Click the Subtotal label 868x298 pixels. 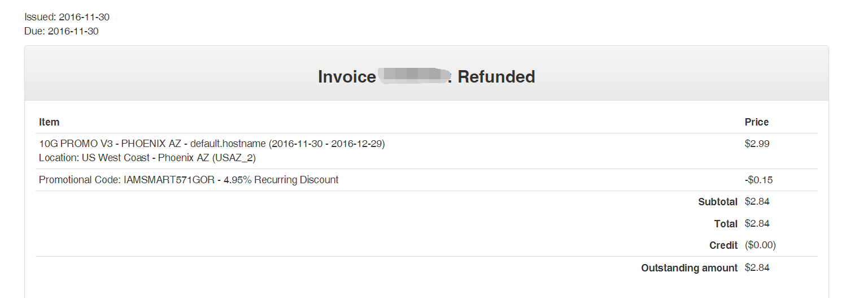tap(718, 202)
